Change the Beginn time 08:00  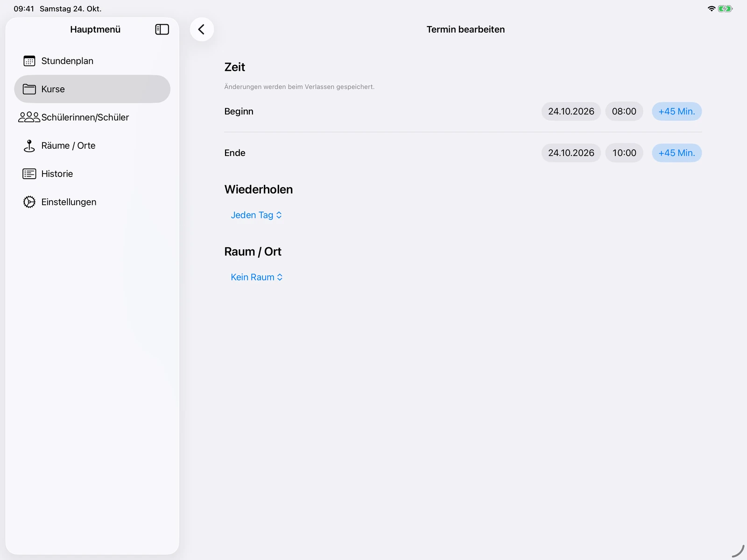click(x=624, y=112)
